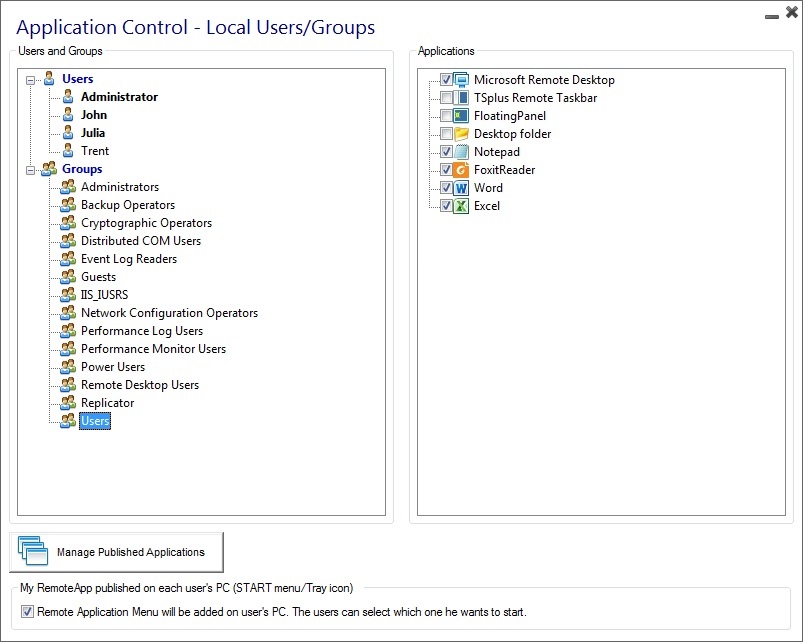Click the FloatingPanel application icon

[x=461, y=116]
